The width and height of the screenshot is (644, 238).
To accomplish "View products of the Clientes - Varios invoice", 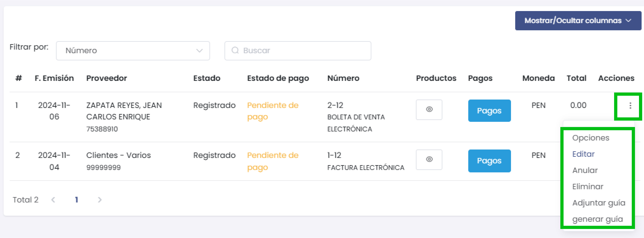I will pos(429,160).
